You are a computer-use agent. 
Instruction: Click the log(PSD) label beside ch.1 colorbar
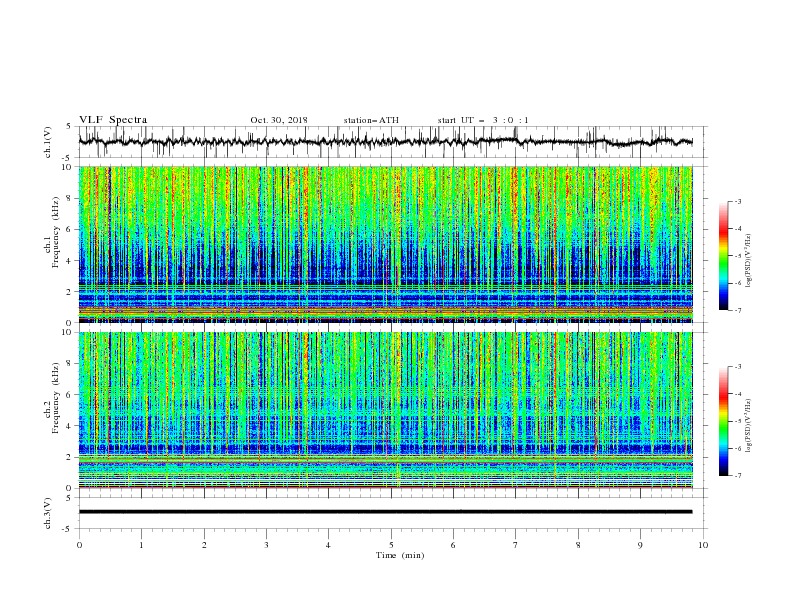(x=749, y=261)
